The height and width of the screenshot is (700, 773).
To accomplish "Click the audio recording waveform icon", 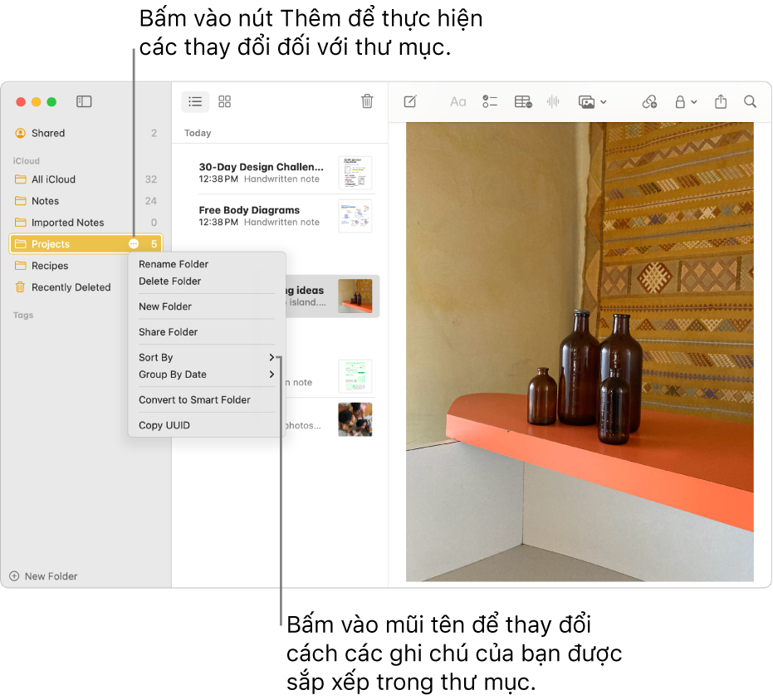I will 553,102.
